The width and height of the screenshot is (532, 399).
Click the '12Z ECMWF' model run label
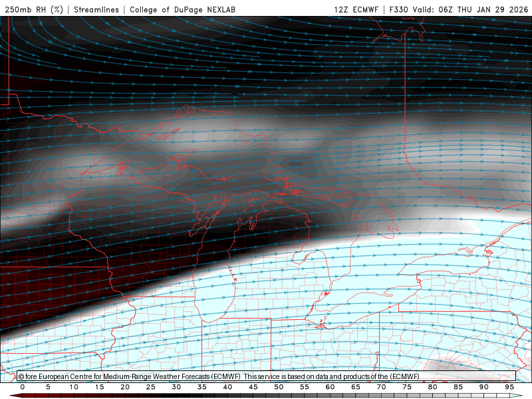point(356,9)
